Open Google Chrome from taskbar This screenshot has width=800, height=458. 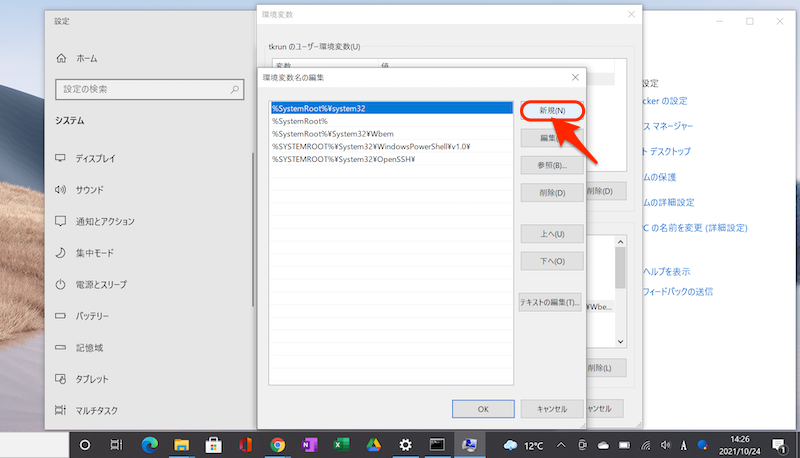[277, 444]
